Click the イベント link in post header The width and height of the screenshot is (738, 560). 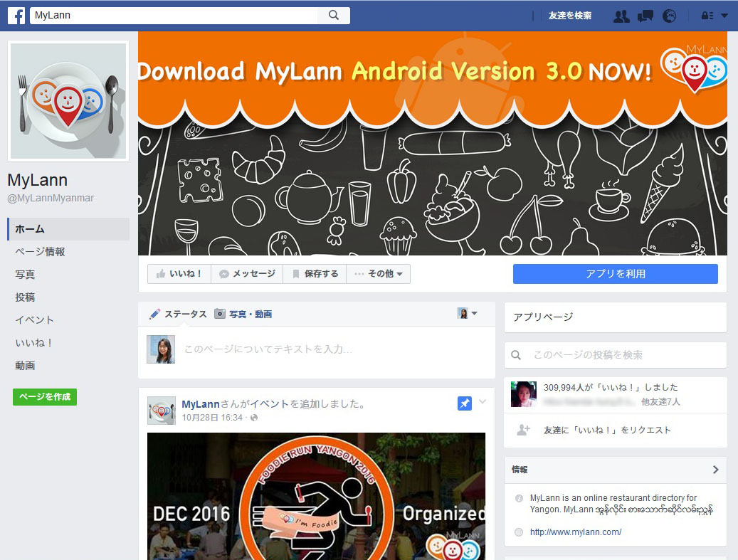pyautogui.click(x=269, y=404)
